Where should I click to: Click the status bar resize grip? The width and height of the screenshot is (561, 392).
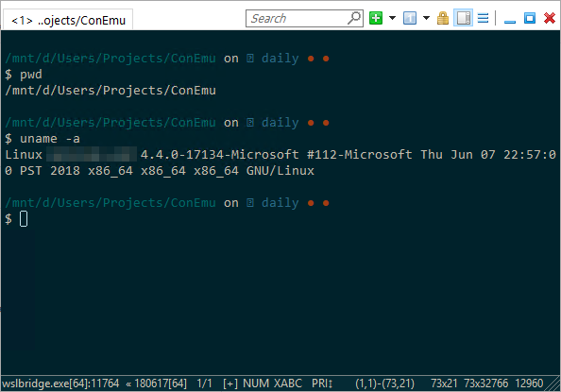coord(553,384)
